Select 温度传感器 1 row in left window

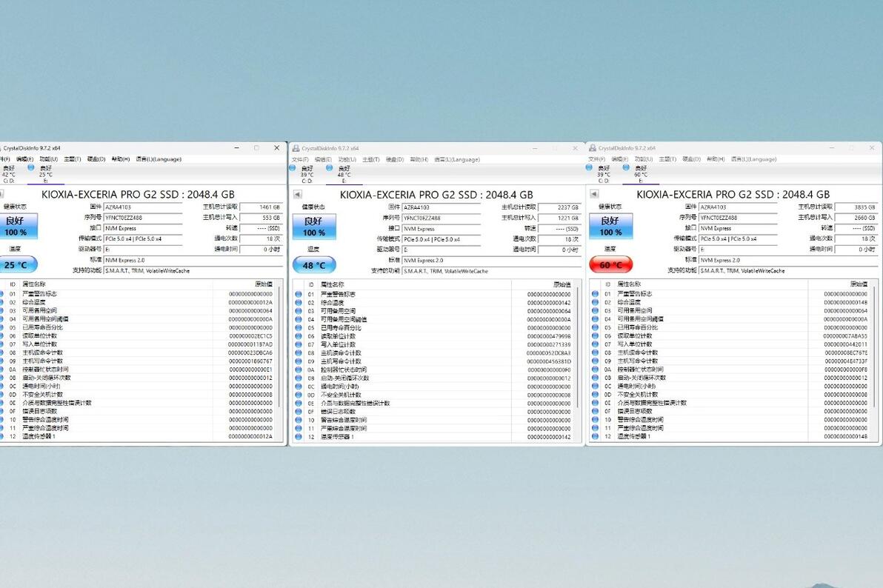(x=139, y=436)
